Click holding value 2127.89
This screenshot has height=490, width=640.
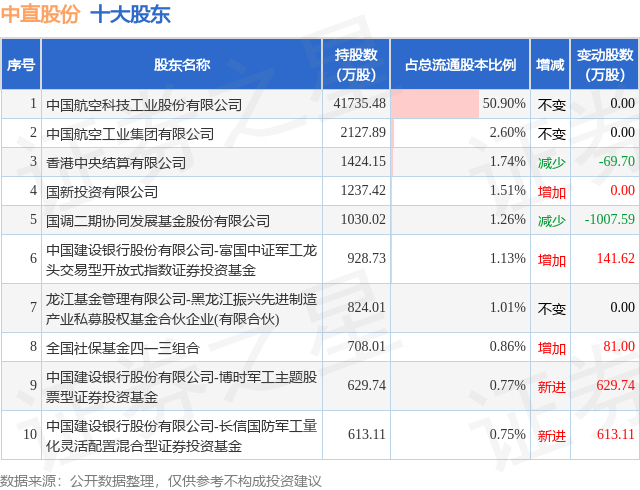pos(363,132)
